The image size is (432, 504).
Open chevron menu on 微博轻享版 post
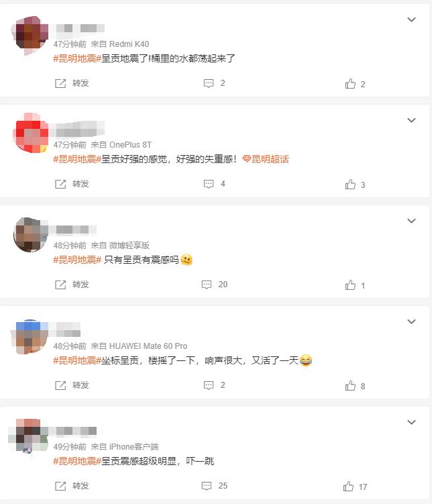411,221
